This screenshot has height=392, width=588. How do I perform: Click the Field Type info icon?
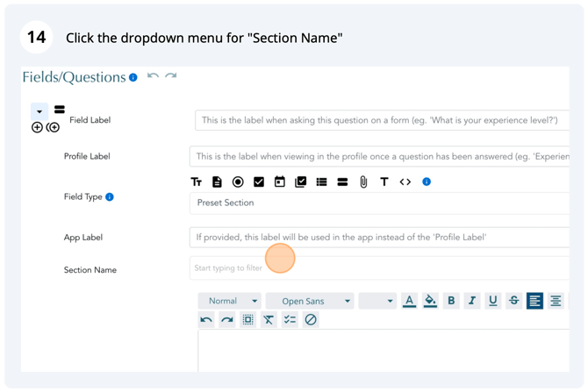110,196
